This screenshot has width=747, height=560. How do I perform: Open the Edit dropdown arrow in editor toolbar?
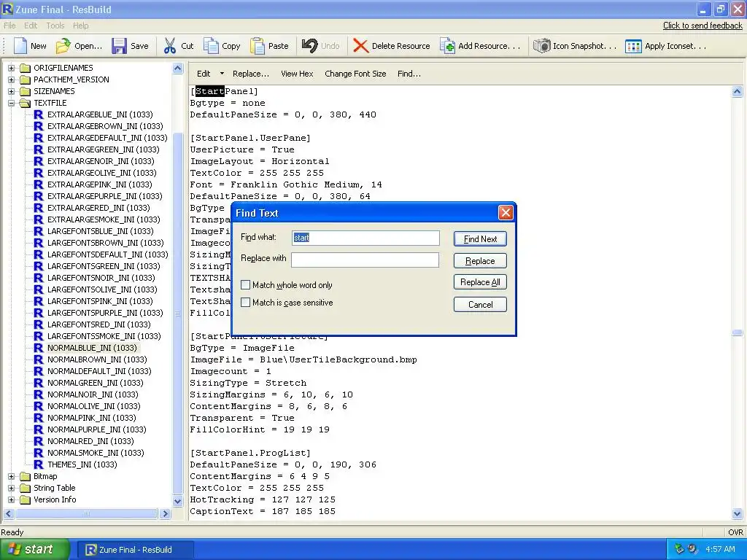click(x=222, y=74)
